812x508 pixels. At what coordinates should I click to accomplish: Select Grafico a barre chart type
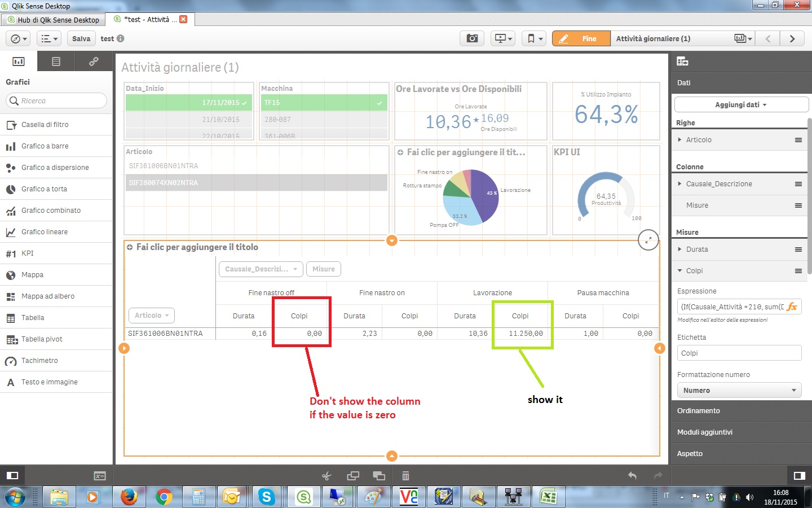point(56,146)
